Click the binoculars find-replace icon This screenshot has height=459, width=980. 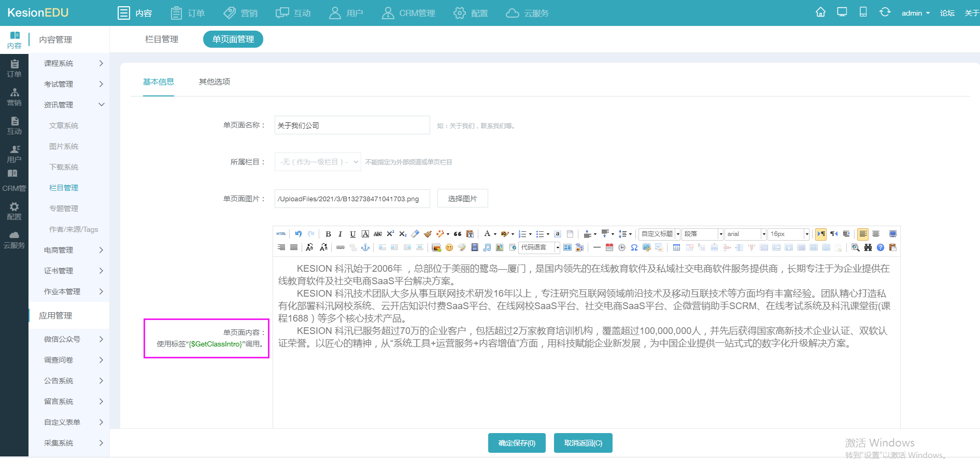click(x=868, y=247)
